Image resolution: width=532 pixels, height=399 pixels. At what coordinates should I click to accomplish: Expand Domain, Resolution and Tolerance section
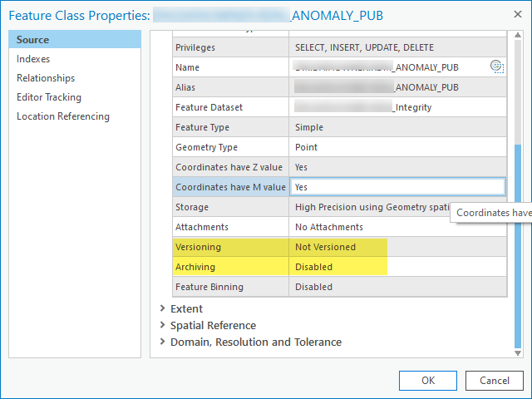pos(161,342)
